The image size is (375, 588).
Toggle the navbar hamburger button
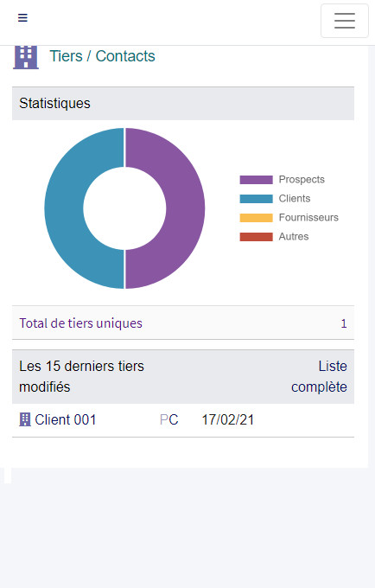click(x=345, y=21)
